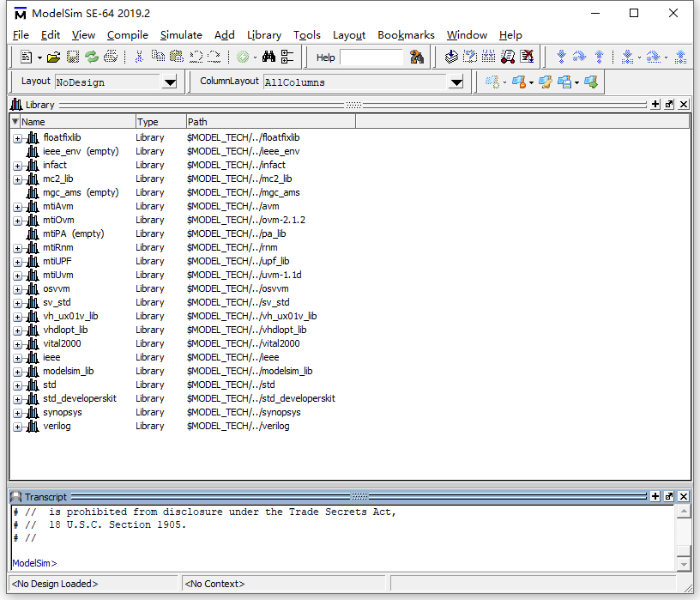Click the Redo toolbar icon

point(214,57)
